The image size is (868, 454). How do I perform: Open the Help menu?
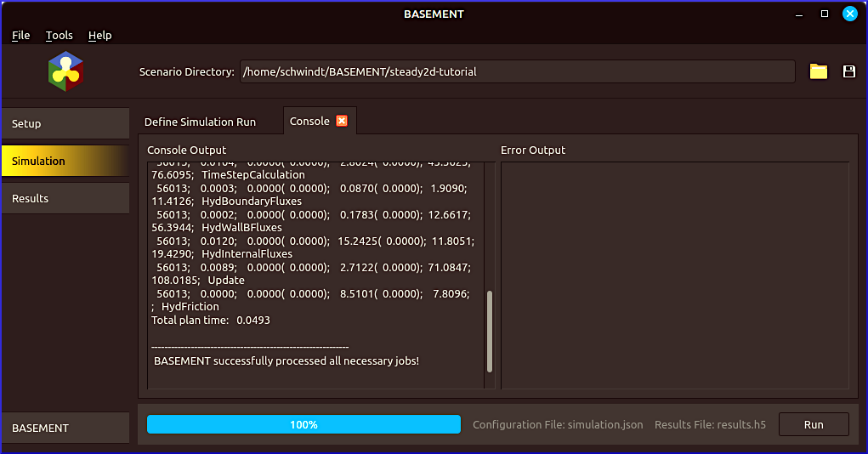99,35
